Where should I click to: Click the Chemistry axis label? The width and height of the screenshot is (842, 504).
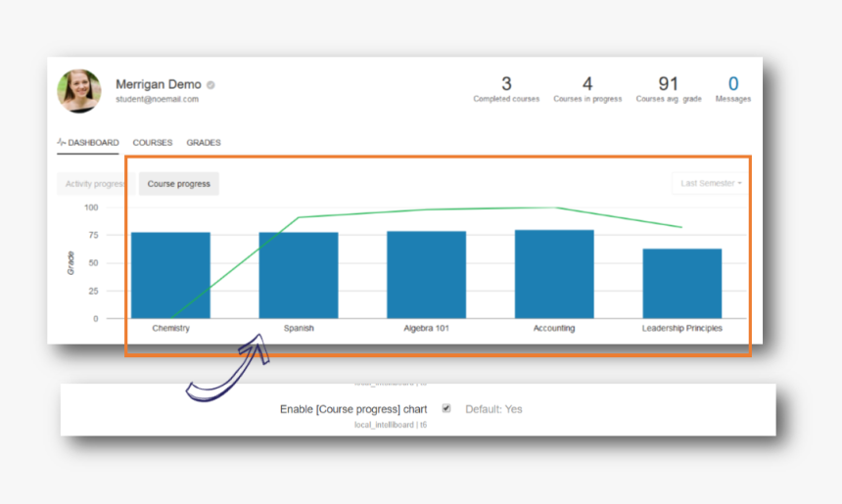pos(170,328)
